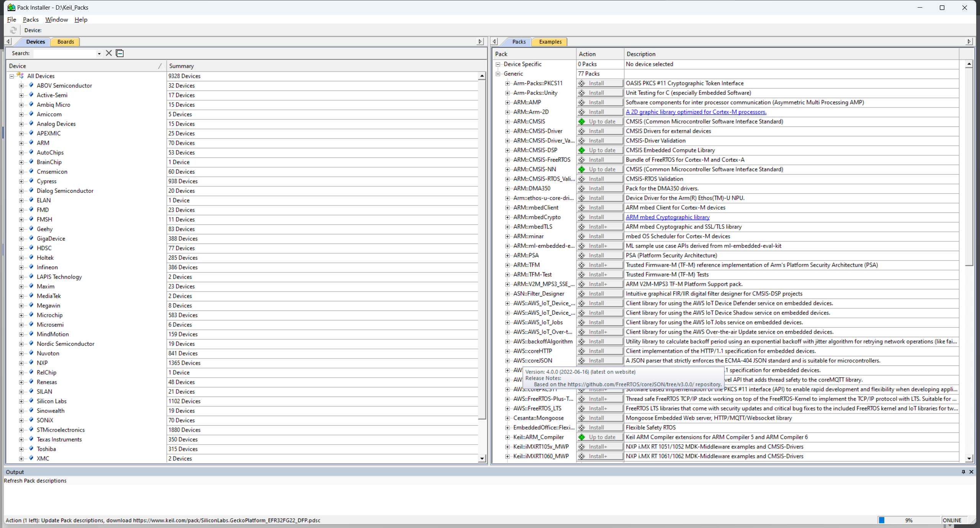Viewport: 980px width, 528px height.
Task: Expand the Keil::ARM_Compiler pack node
Action: tap(508, 437)
